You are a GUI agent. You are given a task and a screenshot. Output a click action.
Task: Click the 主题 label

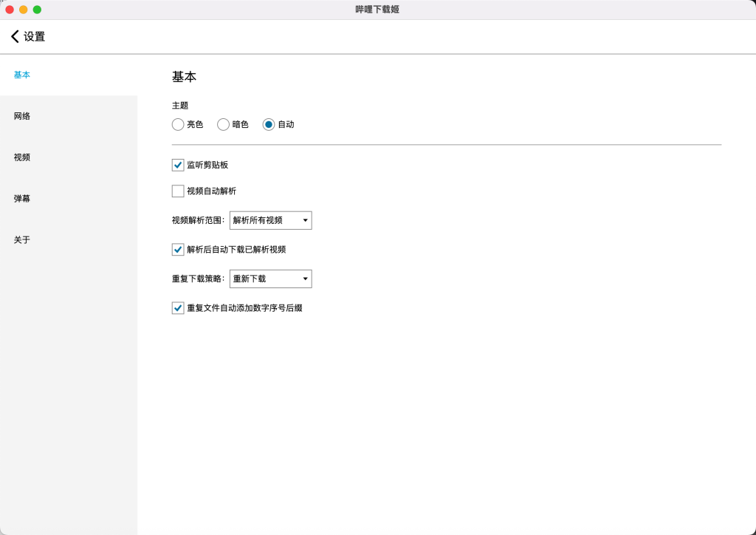click(x=180, y=106)
